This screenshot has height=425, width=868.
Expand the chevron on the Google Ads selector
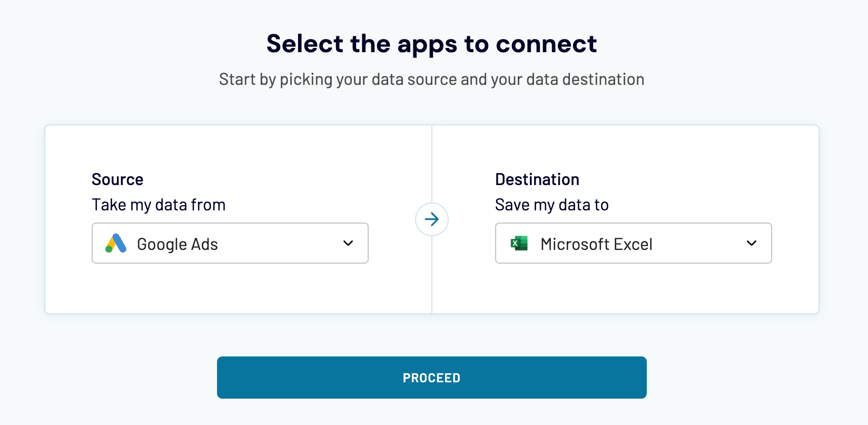[x=348, y=243]
